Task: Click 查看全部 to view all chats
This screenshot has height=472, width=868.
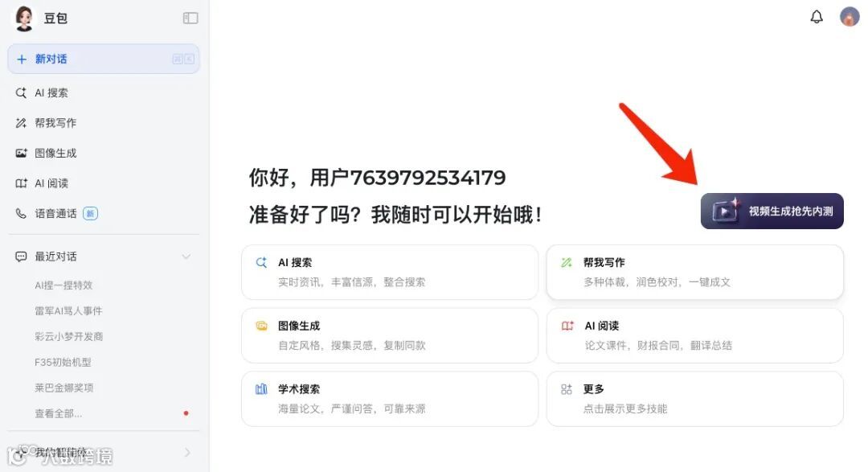Action: tap(58, 414)
